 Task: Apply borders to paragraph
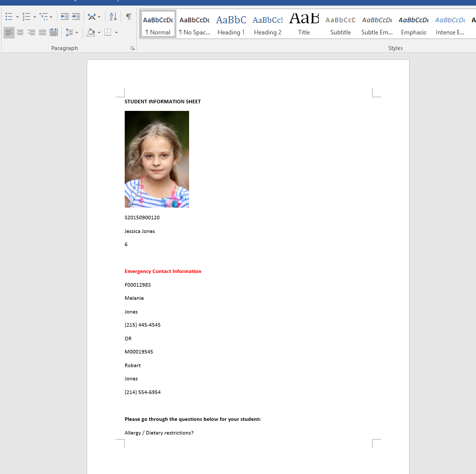click(108, 32)
